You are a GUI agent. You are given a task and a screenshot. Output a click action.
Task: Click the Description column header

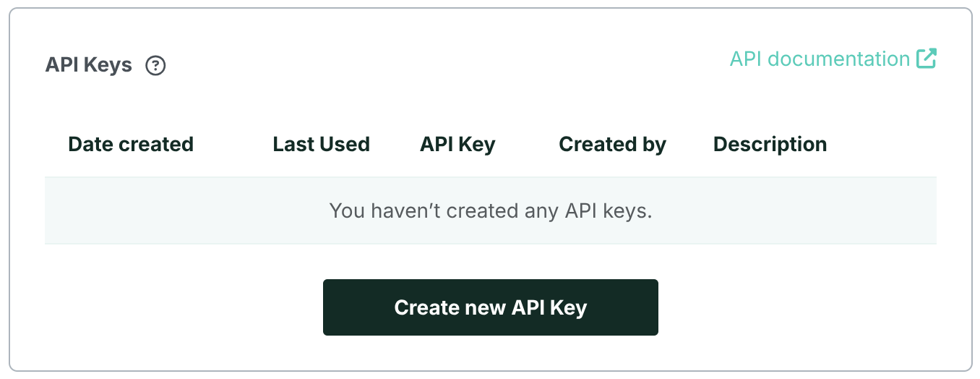tap(770, 145)
